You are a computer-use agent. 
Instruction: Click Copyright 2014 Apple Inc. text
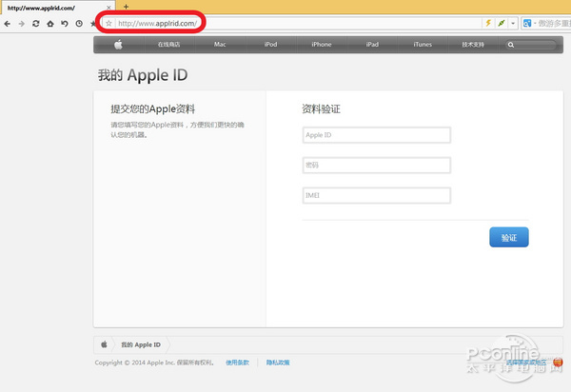click(155, 363)
